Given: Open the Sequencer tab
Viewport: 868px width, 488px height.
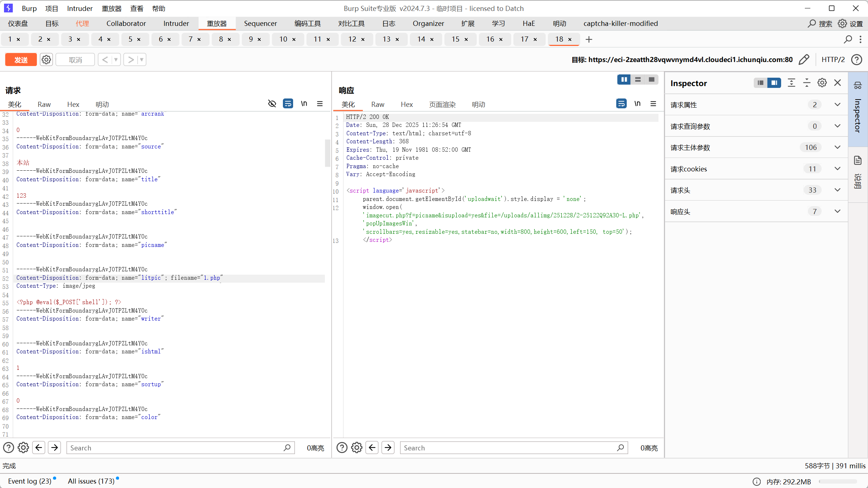Looking at the screenshot, I should coord(260,23).
